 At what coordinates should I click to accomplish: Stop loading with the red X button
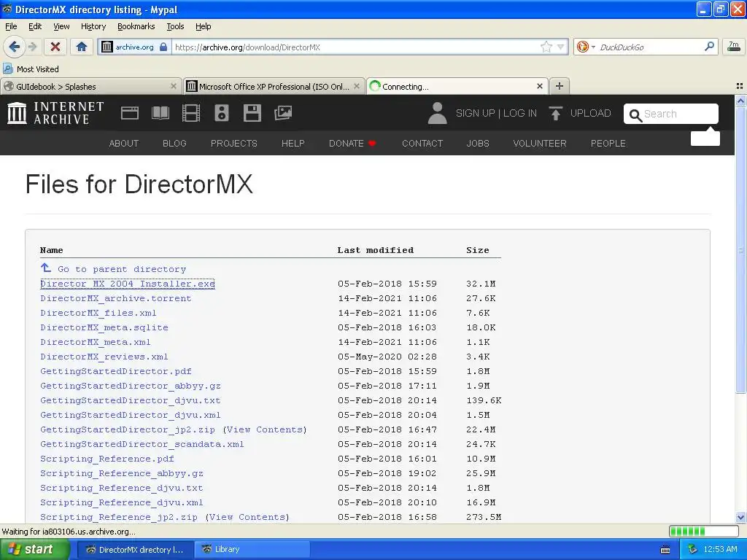(x=55, y=47)
